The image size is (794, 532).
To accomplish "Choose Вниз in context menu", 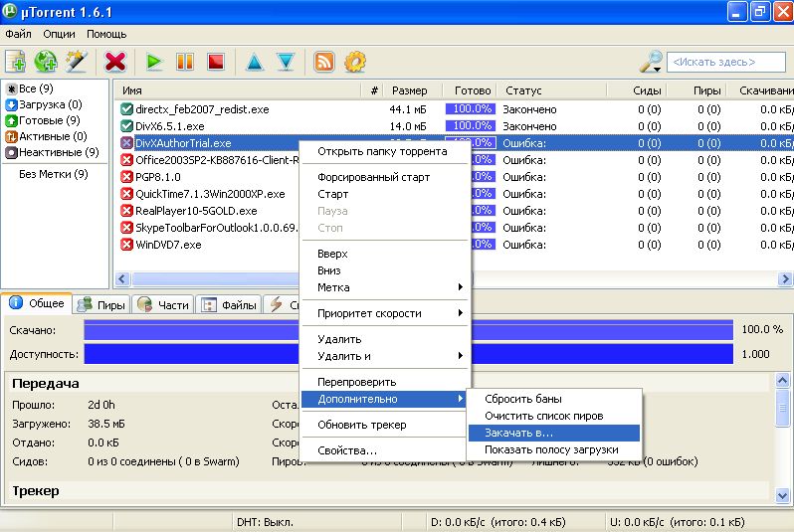I will (385, 270).
